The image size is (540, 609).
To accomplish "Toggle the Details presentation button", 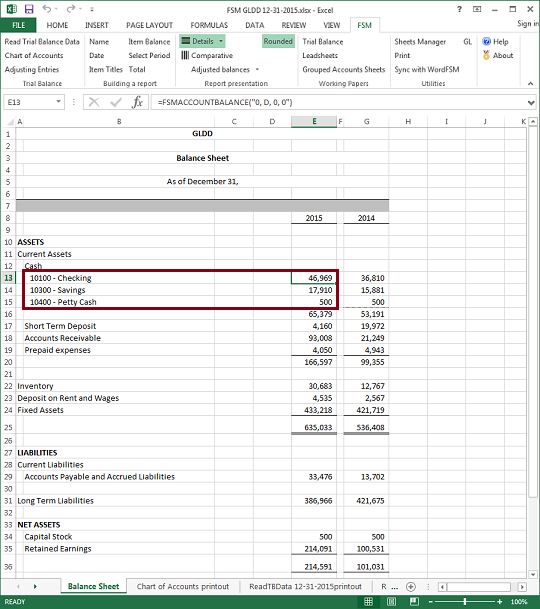I will click(202, 41).
